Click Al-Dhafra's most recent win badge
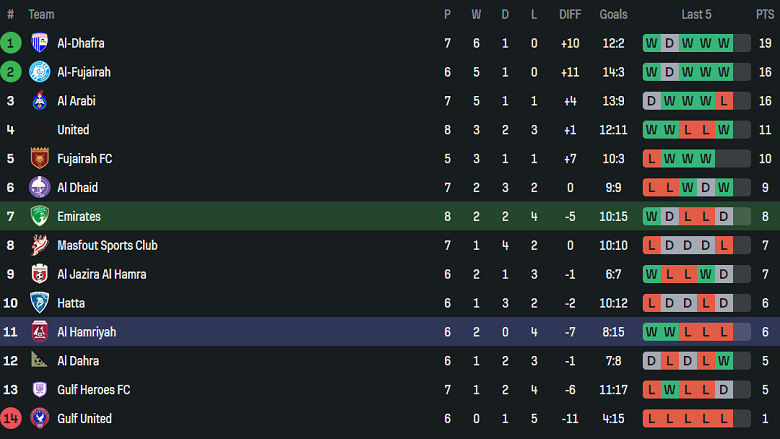The height and width of the screenshot is (439, 780). pyautogui.click(x=724, y=43)
